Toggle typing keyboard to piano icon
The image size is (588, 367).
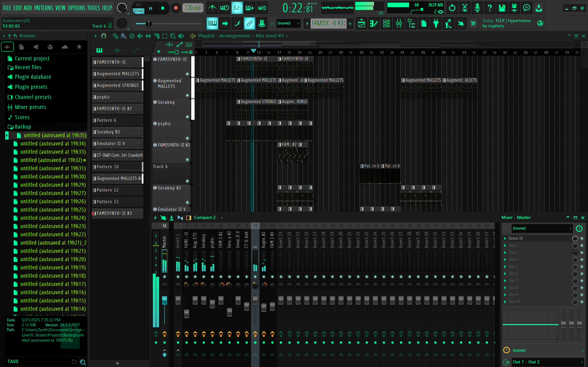click(212, 23)
